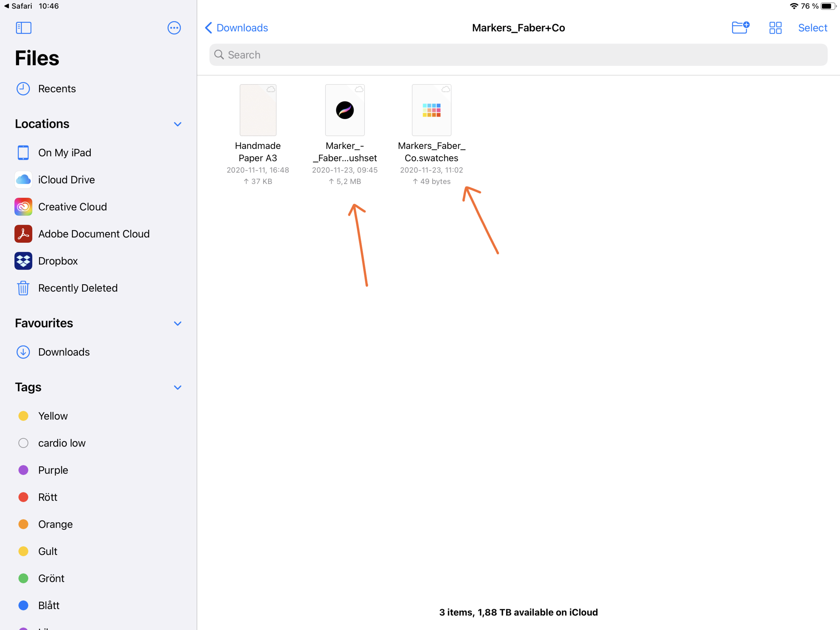Collapse the Locations section
The width and height of the screenshot is (840, 630).
(x=177, y=124)
